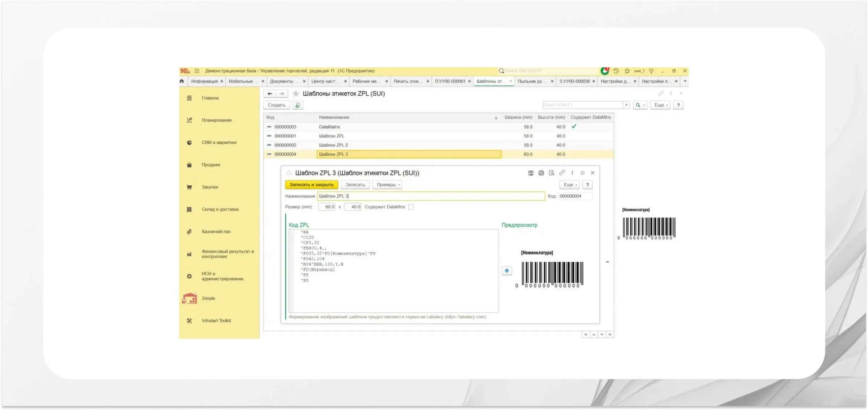Get link icon in Шаблон ZPL 3 form
The image size is (868, 410).
coord(562,173)
